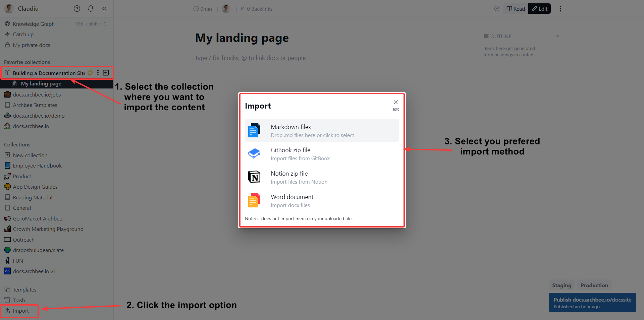Open the notifications bell
644x320 pixels.
click(91, 9)
